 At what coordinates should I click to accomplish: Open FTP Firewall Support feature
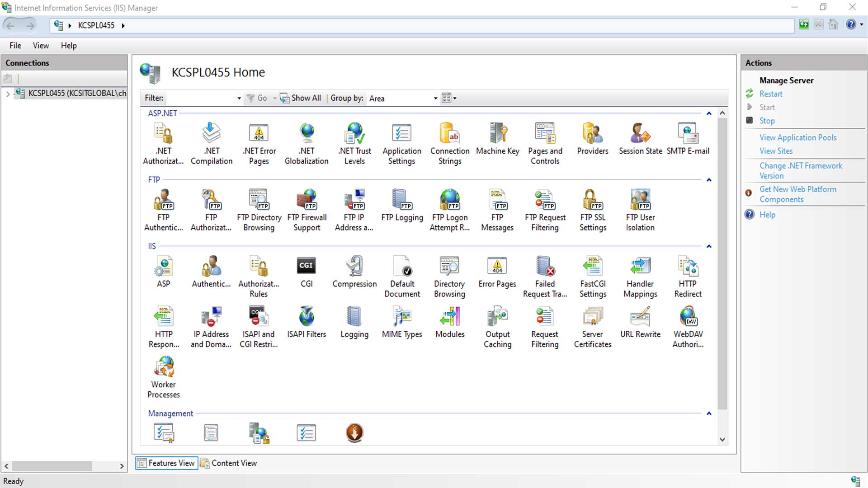[307, 210]
